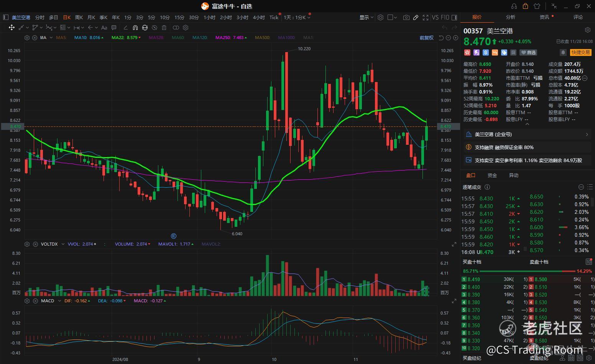This screenshot has height=364, width=595.
Task: Open VOLTDX indicator settings gear
Action: pos(27,244)
